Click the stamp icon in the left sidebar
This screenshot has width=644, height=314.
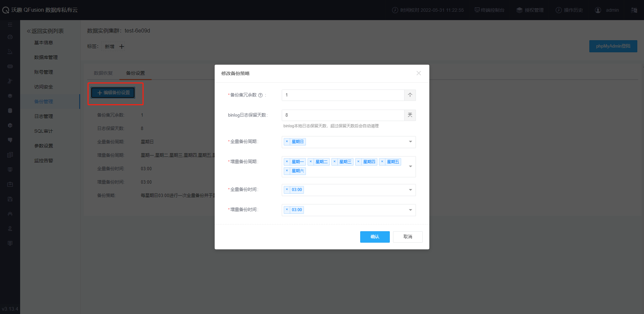(x=10, y=229)
